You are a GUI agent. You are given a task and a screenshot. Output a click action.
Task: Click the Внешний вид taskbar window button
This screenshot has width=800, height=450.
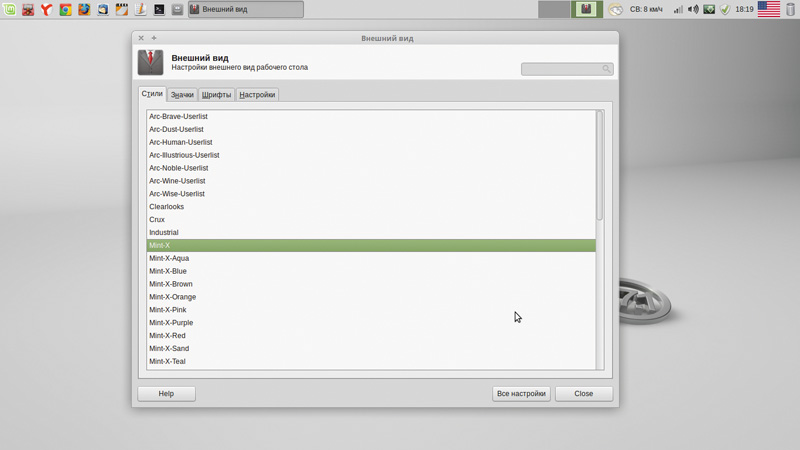click(246, 9)
